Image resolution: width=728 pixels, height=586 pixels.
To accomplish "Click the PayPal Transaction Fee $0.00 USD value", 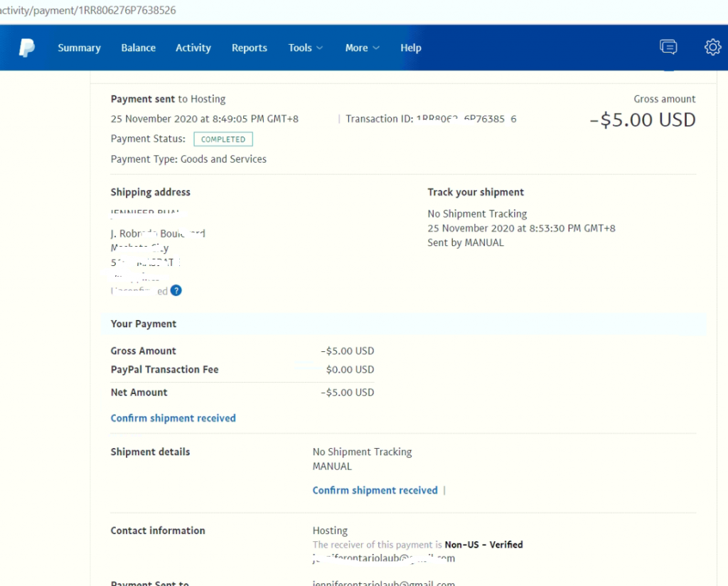I will (350, 370).
